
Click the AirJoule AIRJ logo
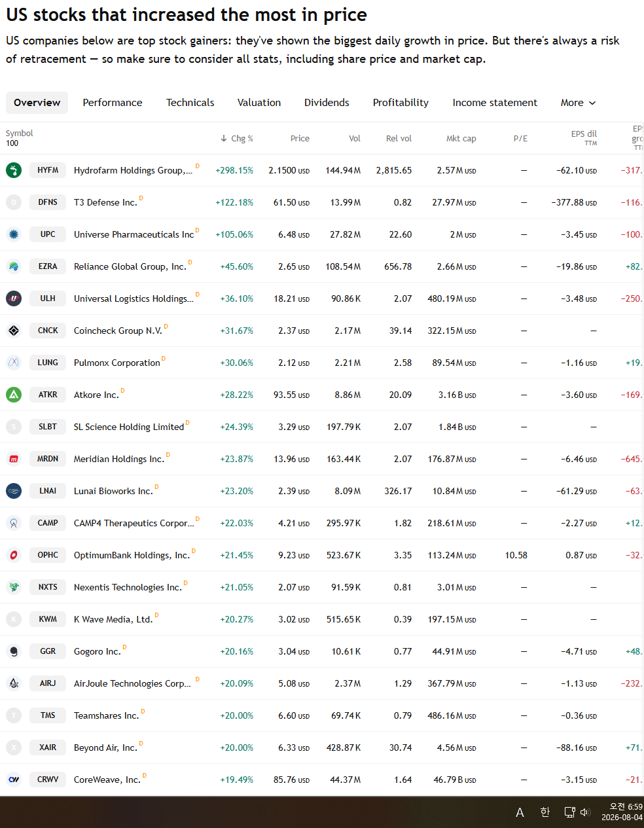(14, 683)
